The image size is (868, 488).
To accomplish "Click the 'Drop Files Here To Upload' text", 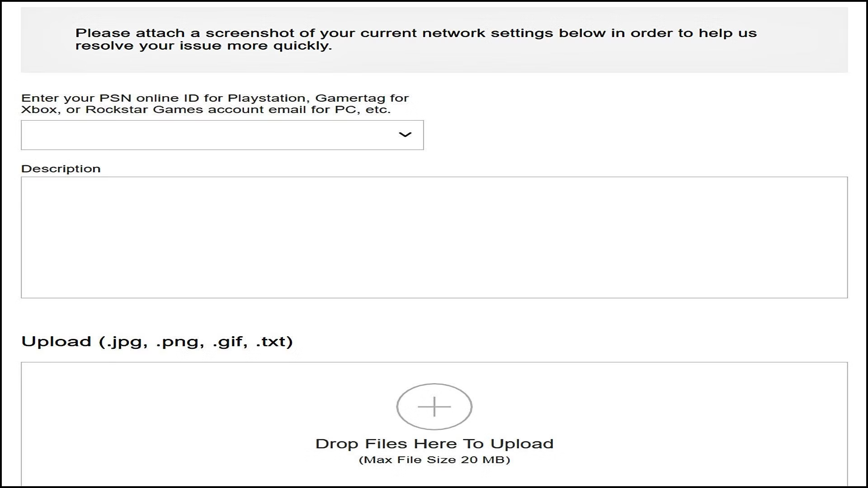I will click(434, 444).
